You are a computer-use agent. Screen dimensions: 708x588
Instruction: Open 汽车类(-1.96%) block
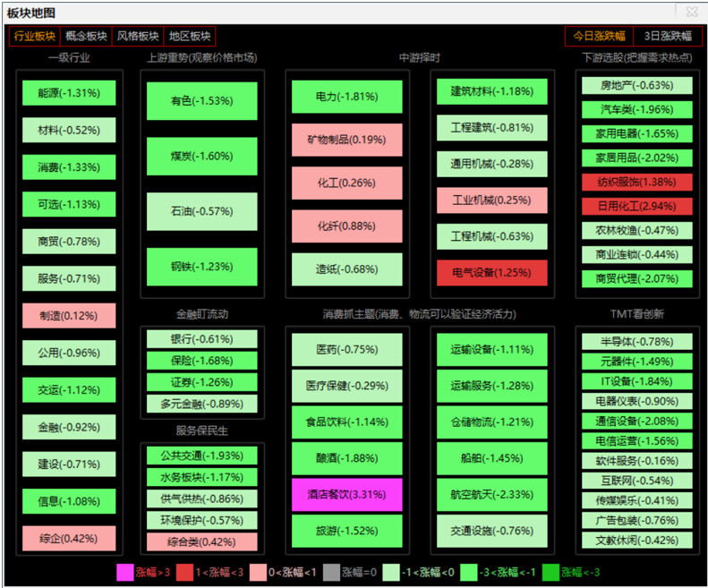tap(637, 110)
